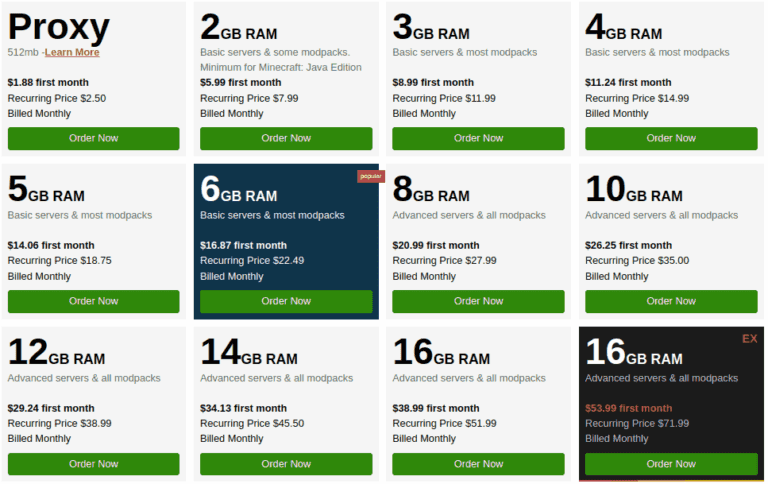
Task: Order the 5GB RAM plan
Action: pos(94,301)
